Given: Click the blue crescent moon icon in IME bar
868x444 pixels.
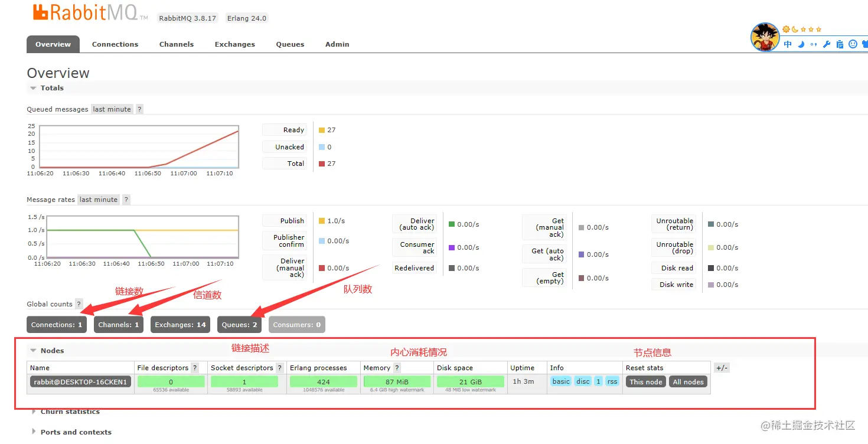Looking at the screenshot, I should pyautogui.click(x=801, y=44).
